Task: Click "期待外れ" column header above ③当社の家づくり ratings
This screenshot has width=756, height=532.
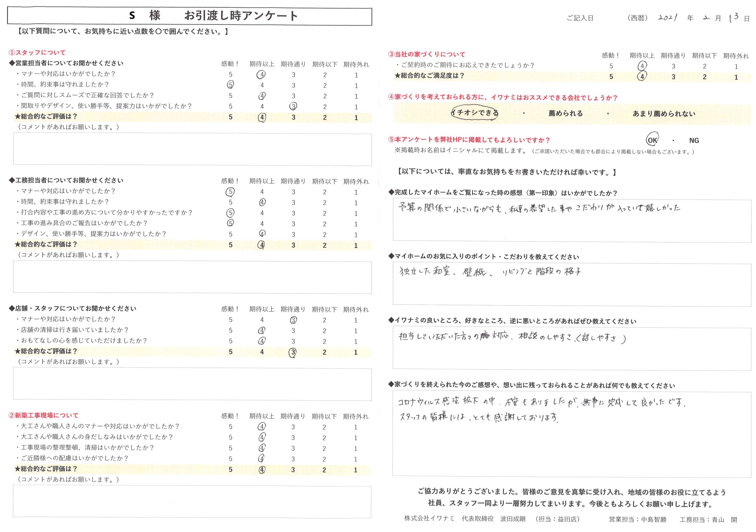Action: point(736,56)
